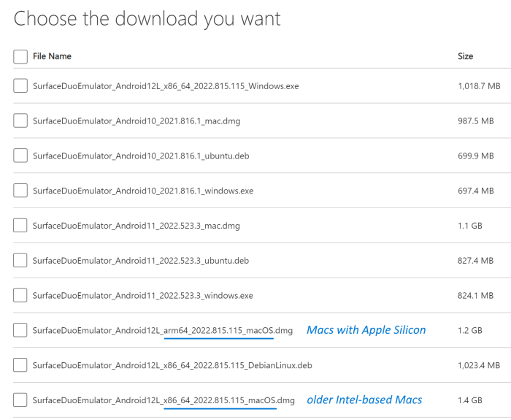The width and height of the screenshot is (511, 420).
Task: Click the 1,018.7 MB size value
Action: (x=479, y=86)
